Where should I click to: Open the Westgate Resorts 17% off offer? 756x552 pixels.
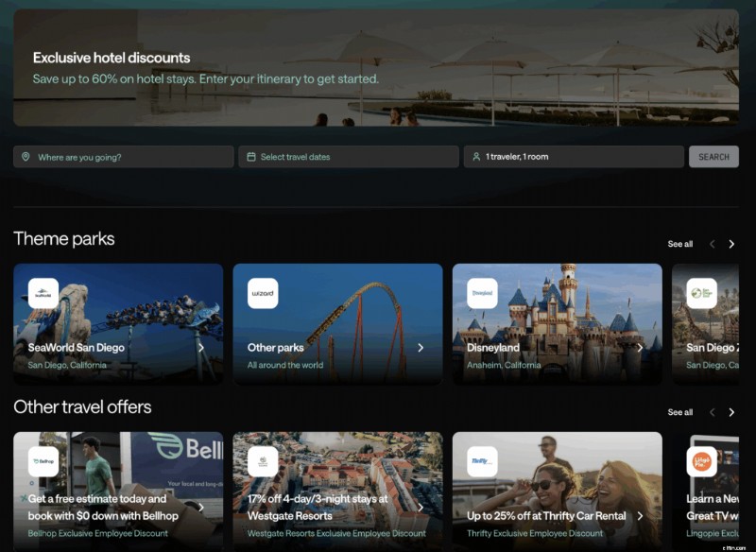click(337, 492)
